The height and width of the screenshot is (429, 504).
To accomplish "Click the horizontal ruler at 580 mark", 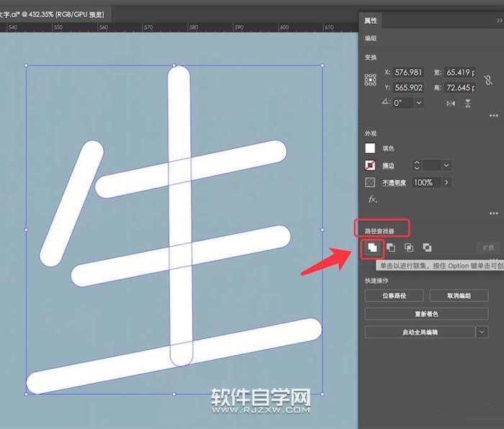I will (194, 27).
